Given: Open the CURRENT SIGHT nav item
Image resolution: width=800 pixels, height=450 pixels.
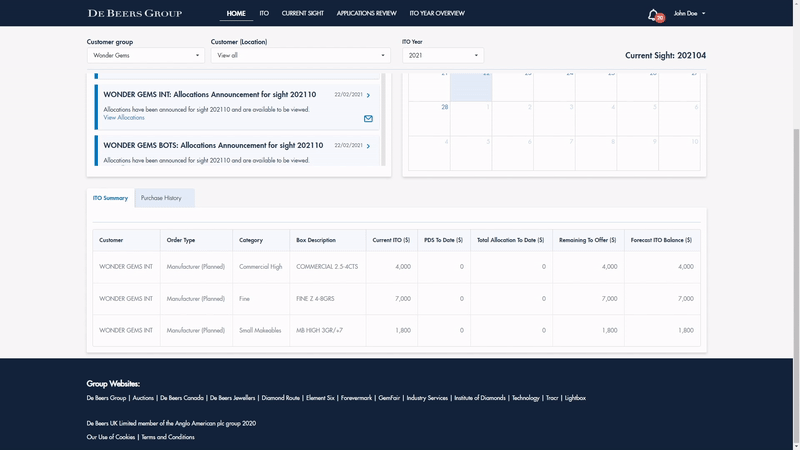Looking at the screenshot, I should [x=303, y=13].
